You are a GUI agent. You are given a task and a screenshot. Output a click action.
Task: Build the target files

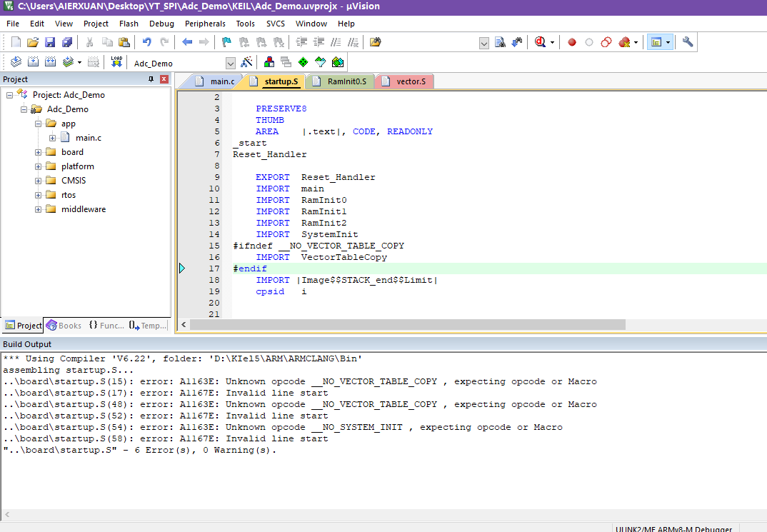[x=34, y=62]
